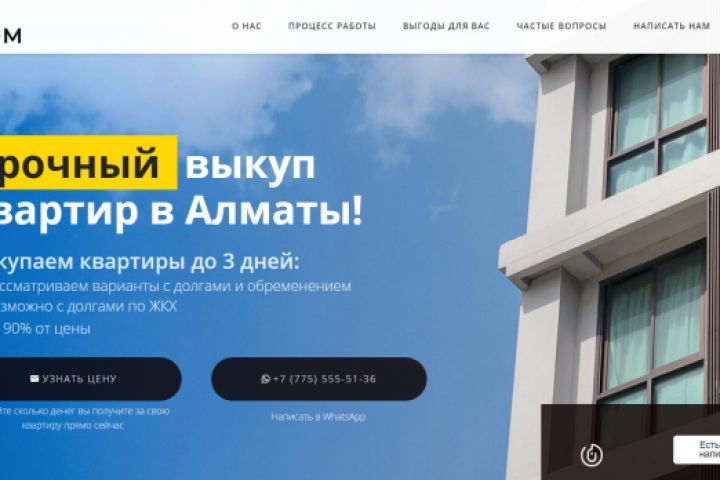Click the WhatsApp icon beside the phone number
The height and width of the screenshot is (480, 720).
(x=265, y=379)
